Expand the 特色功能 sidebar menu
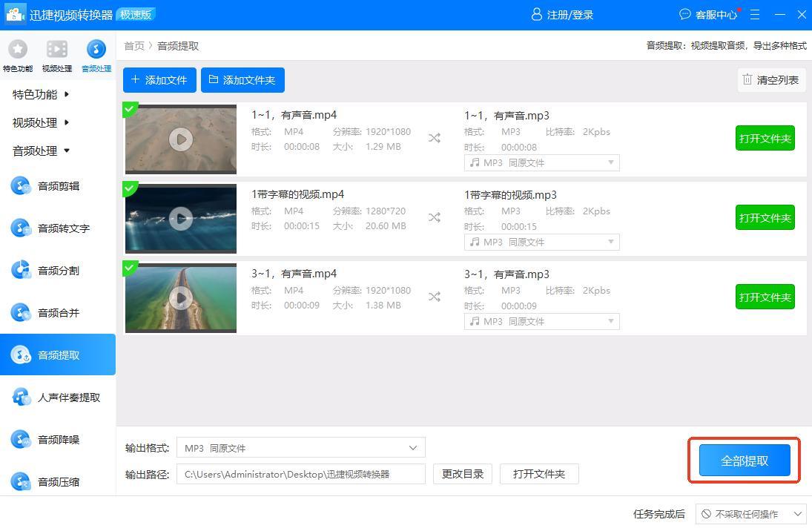Viewport: 812px width, 531px height. [x=41, y=94]
